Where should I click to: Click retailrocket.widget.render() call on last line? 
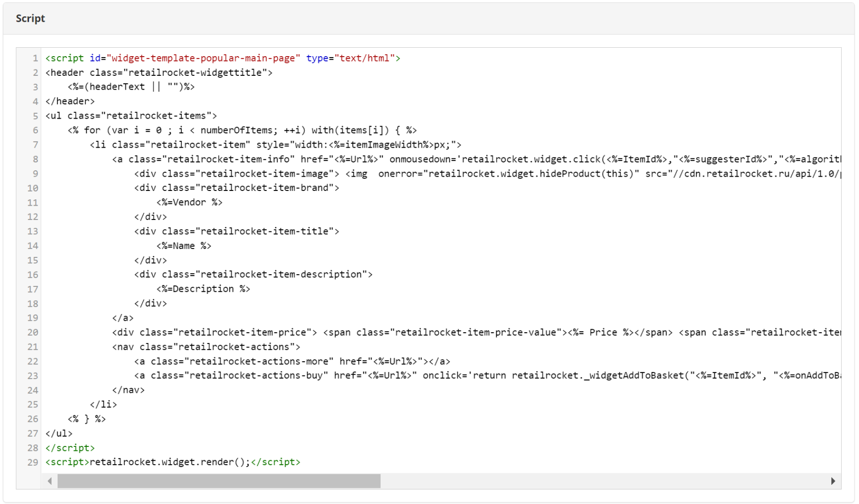click(x=170, y=462)
